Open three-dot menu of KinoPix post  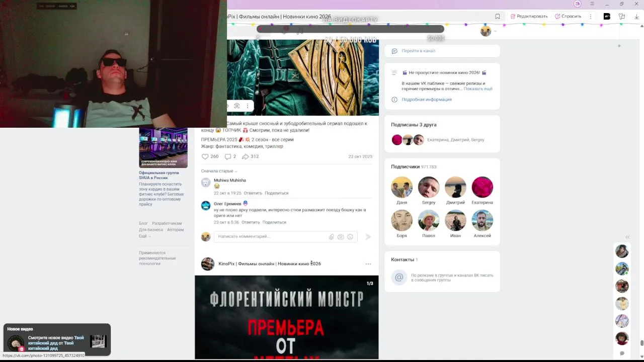point(368,264)
